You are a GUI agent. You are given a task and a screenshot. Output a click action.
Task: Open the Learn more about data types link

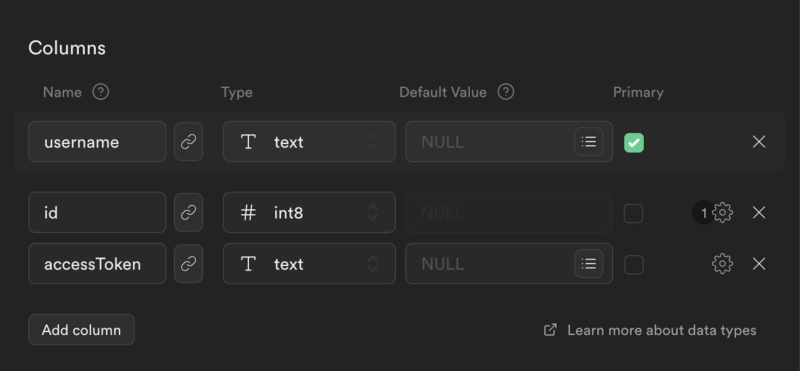click(650, 330)
